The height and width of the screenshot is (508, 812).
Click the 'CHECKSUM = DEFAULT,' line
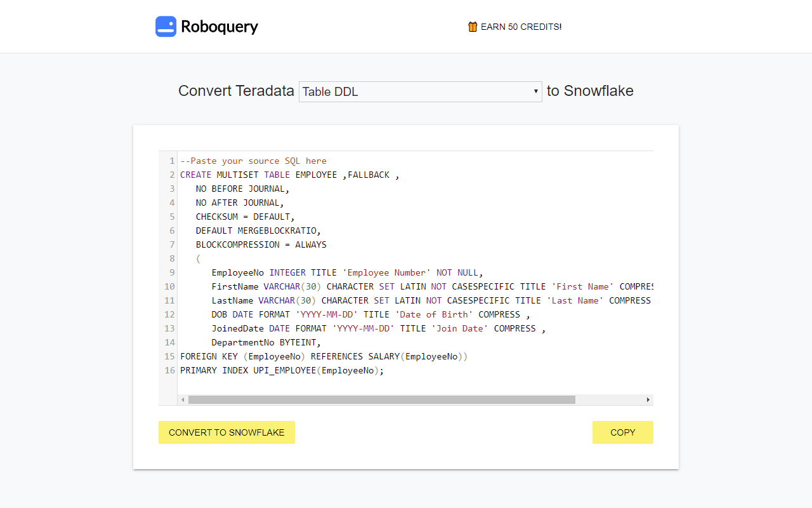(246, 217)
